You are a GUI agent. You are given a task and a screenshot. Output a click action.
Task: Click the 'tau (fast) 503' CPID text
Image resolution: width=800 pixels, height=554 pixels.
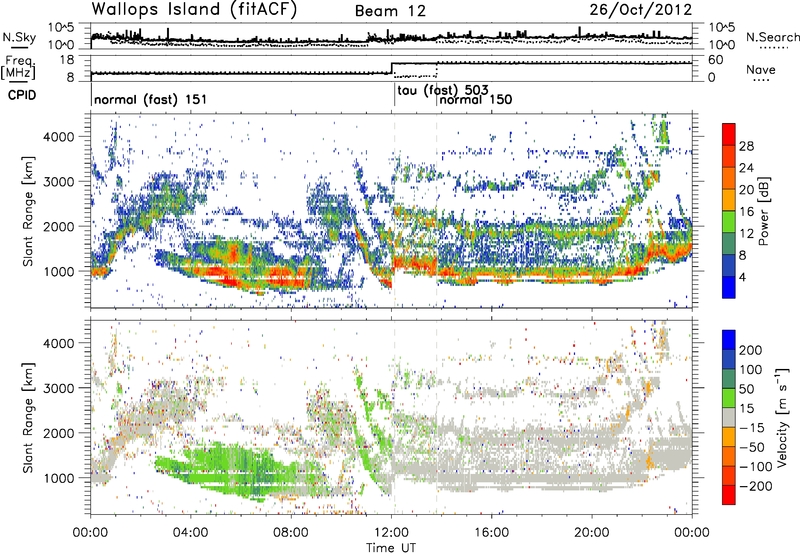pos(443,90)
